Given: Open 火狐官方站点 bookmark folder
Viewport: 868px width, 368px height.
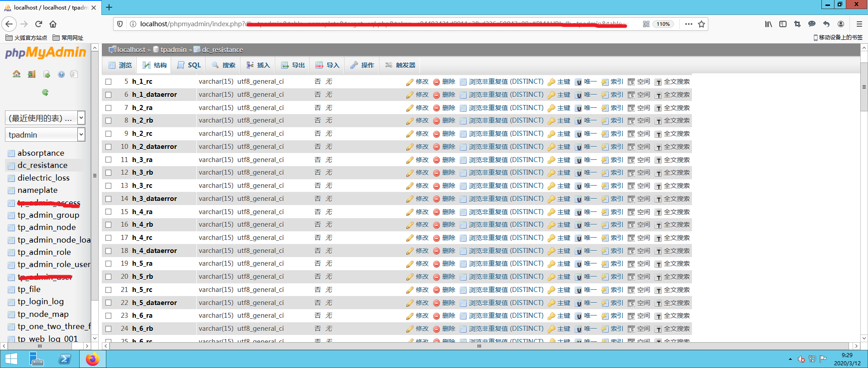Looking at the screenshot, I should click(x=26, y=38).
